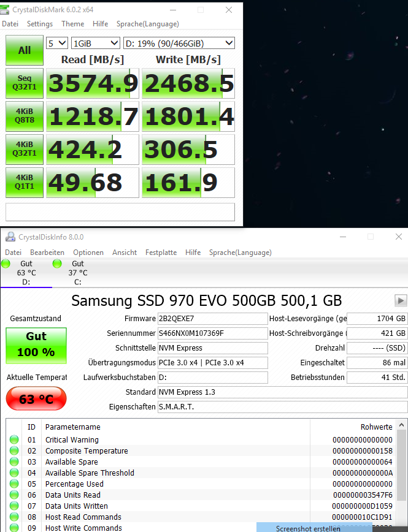Click the Firmware field 2B2QEXE7
The image size is (408, 532).
pyautogui.click(x=213, y=319)
